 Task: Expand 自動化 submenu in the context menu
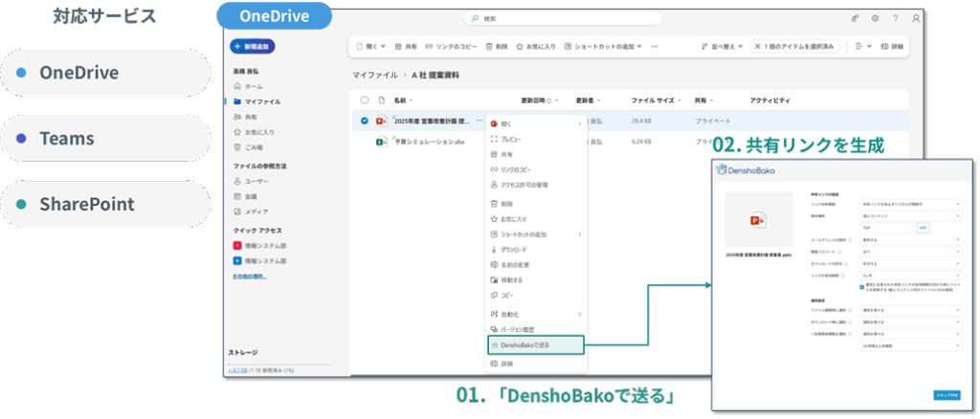tap(536, 314)
